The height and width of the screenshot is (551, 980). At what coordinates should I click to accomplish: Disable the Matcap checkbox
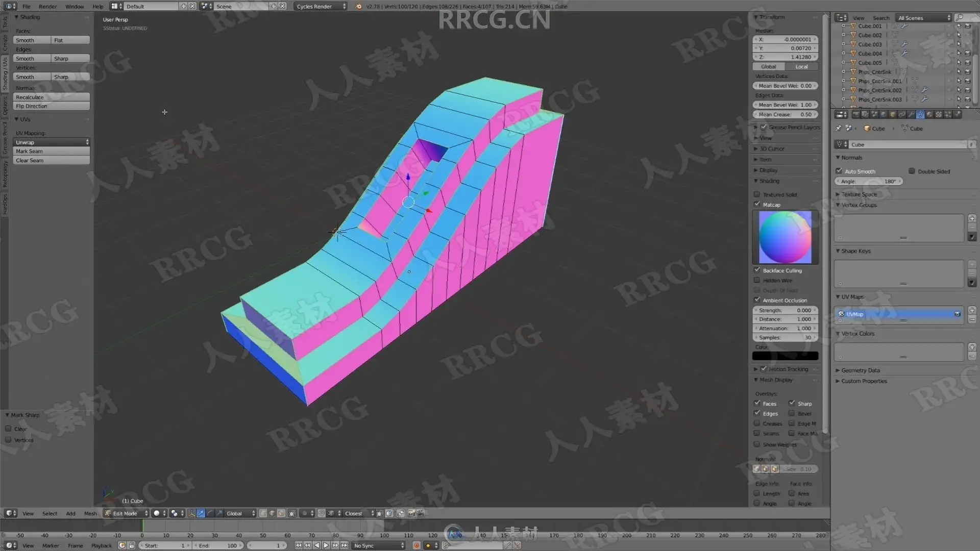(757, 205)
